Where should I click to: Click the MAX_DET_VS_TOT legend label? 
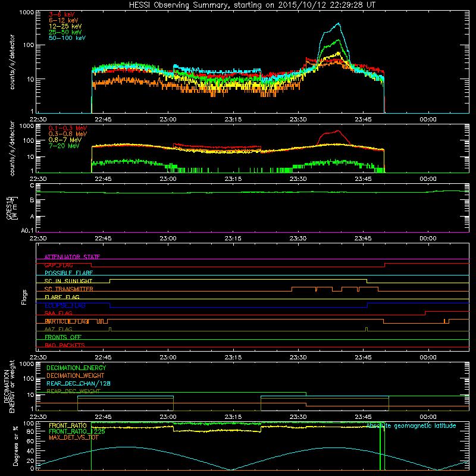(x=74, y=437)
